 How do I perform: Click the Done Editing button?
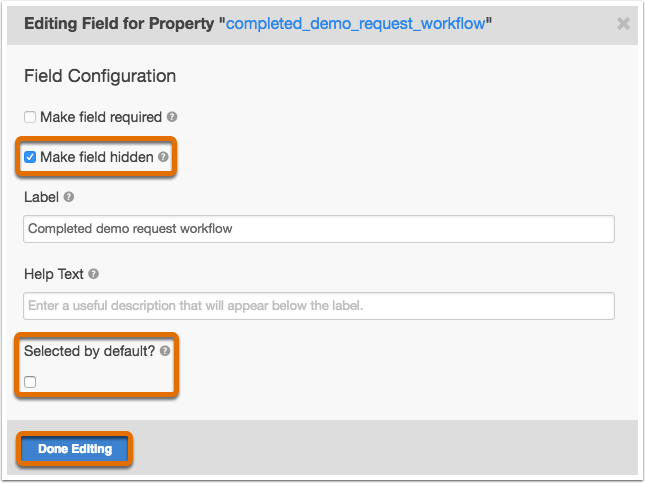74,449
